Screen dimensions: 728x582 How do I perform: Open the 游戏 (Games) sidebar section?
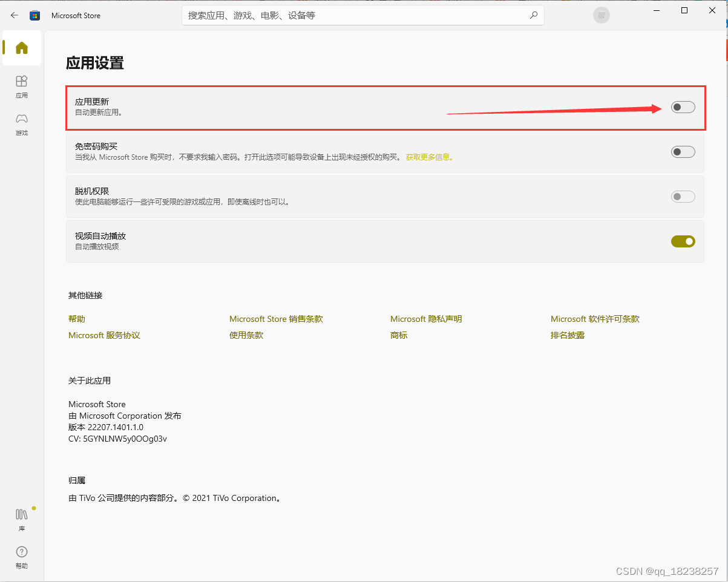pyautogui.click(x=22, y=124)
